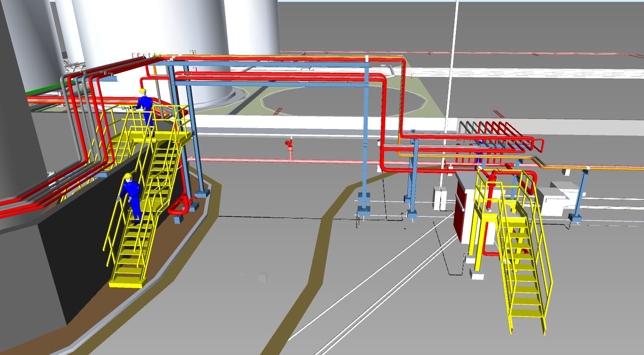The image size is (644, 355).
Task: Select the red valve at the left stair base
Action: [180, 206]
